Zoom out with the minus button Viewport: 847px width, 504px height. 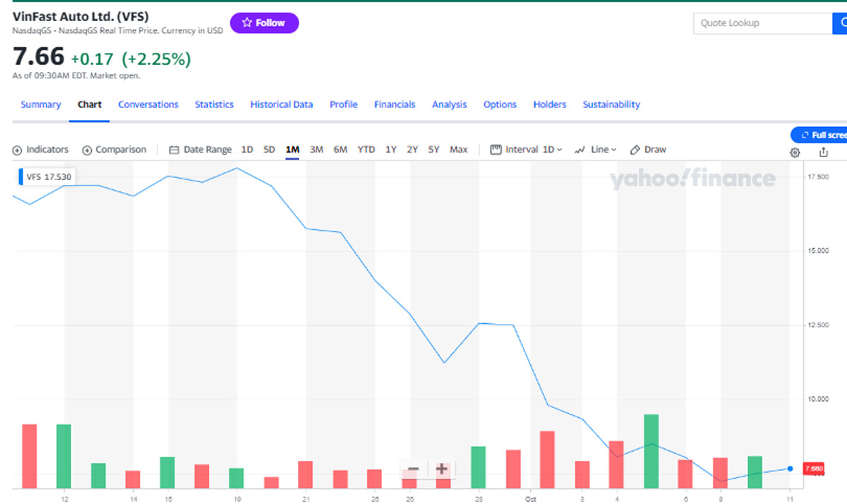click(x=414, y=469)
